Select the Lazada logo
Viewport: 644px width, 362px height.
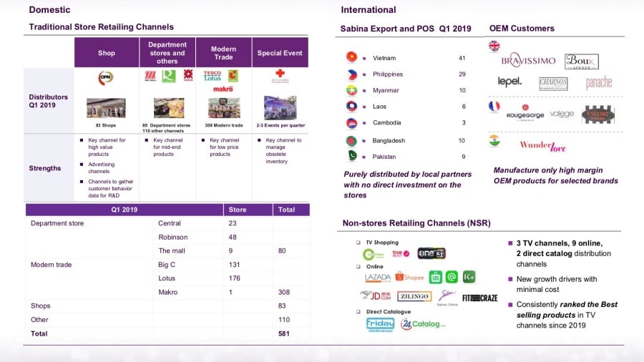pos(377,277)
